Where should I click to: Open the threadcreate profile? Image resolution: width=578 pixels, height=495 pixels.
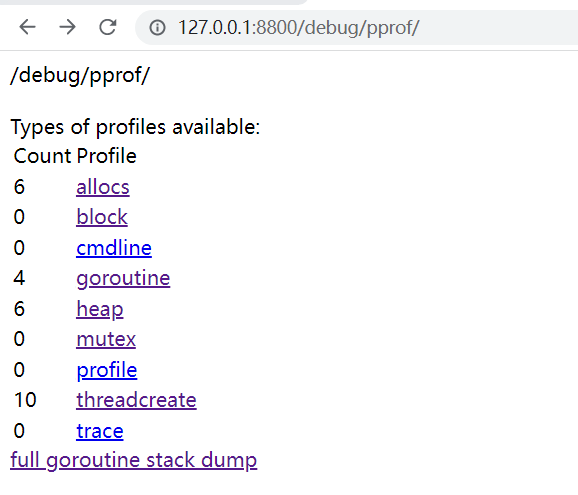(136, 400)
